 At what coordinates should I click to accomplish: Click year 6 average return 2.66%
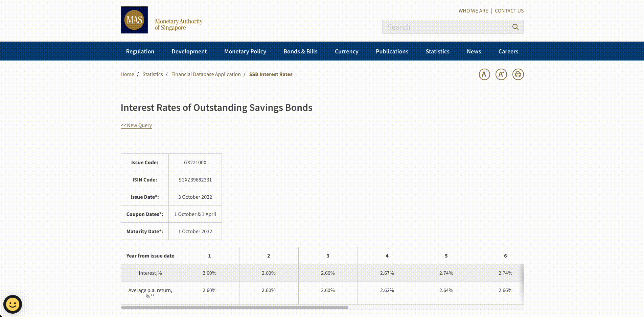pyautogui.click(x=505, y=290)
